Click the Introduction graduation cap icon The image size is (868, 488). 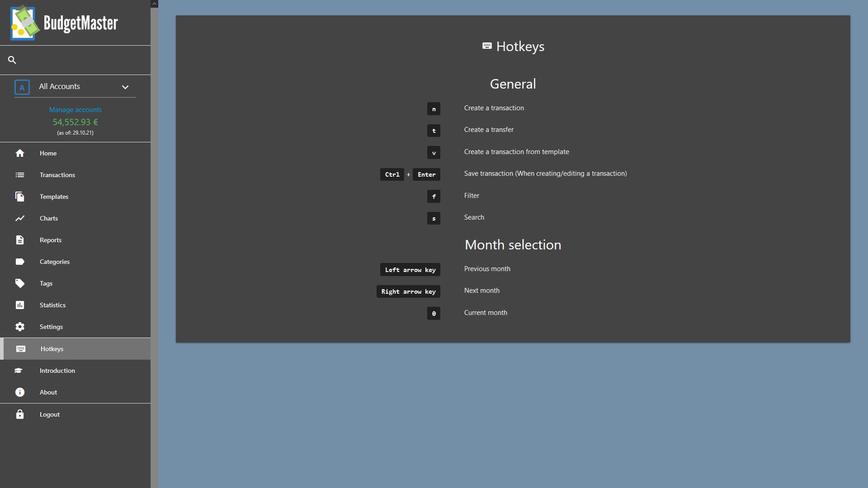coord(19,371)
